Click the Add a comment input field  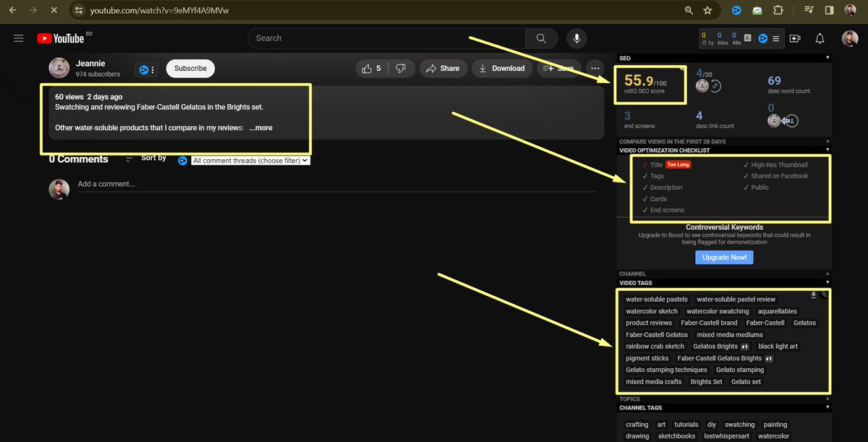217,184
